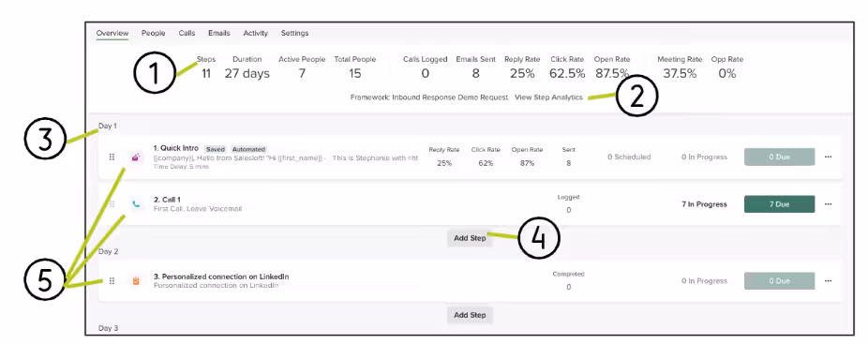The width and height of the screenshot is (868, 344).
Task: View the Activity tab
Action: pos(256,33)
